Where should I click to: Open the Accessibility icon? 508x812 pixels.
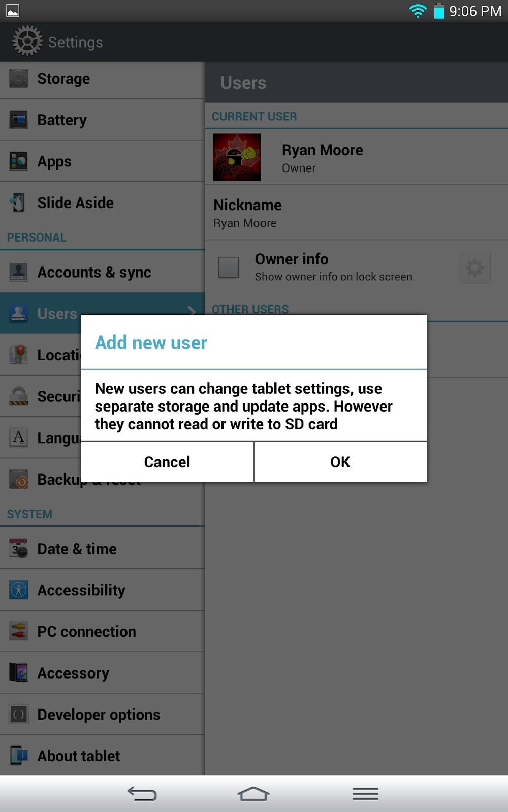pos(19,590)
